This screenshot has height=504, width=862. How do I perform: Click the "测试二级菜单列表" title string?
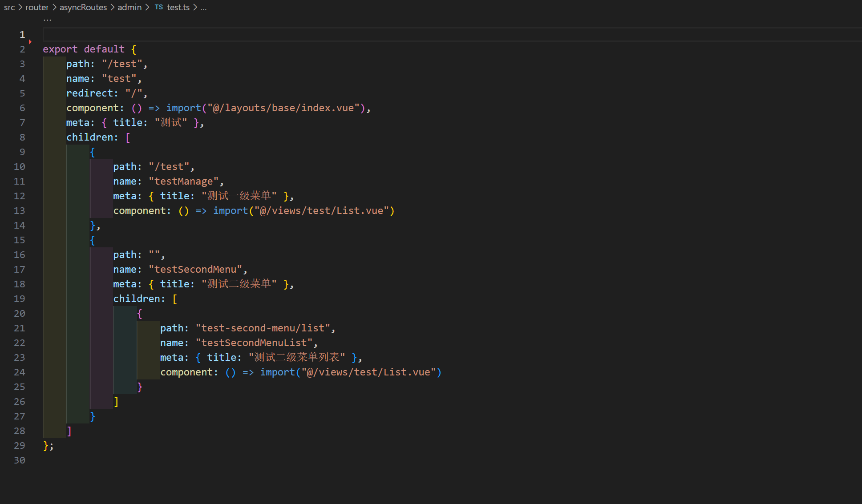point(297,357)
